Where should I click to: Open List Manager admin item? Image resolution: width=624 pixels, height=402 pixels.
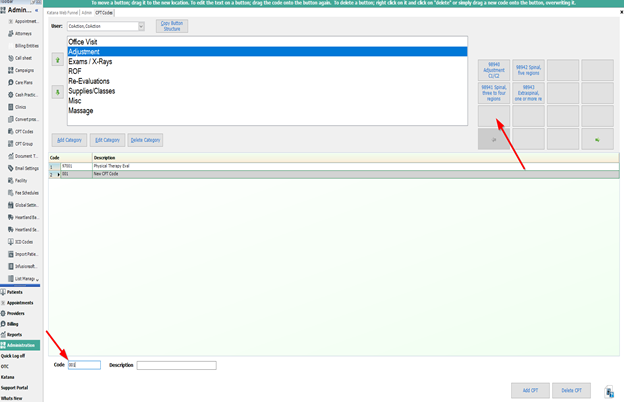click(23, 279)
